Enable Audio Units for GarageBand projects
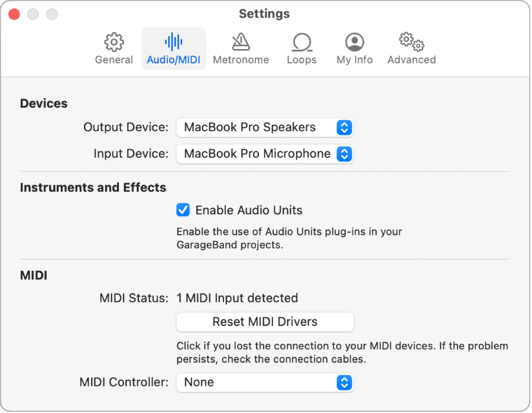 pos(183,210)
